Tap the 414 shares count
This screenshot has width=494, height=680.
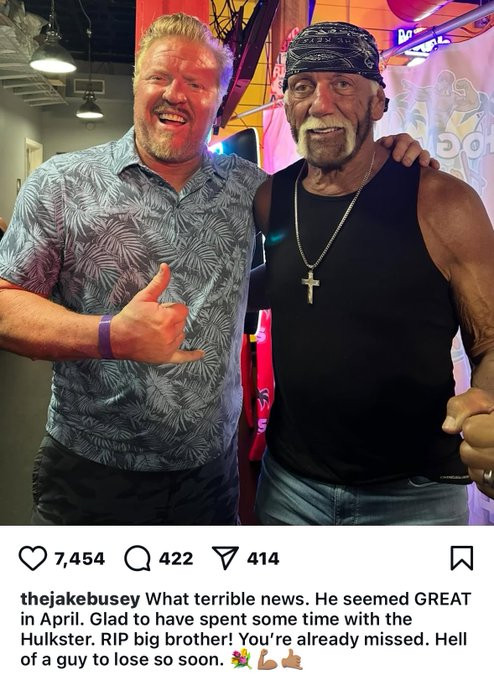coord(263,559)
